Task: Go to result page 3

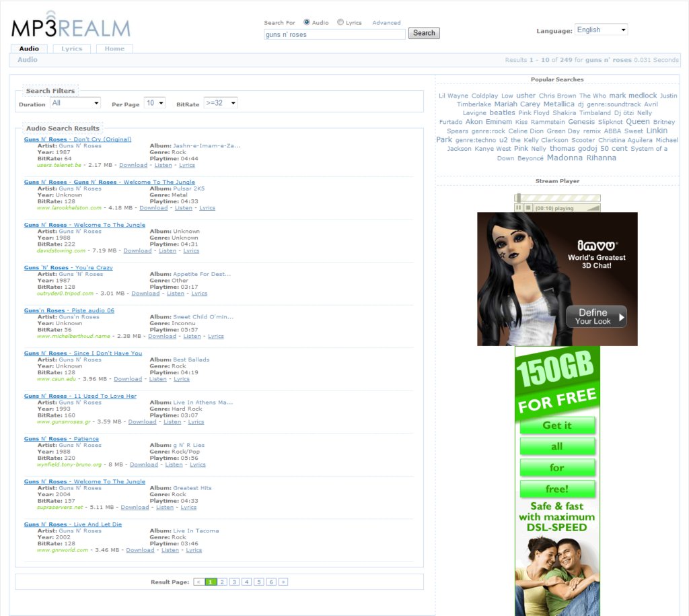Action: 235,582
